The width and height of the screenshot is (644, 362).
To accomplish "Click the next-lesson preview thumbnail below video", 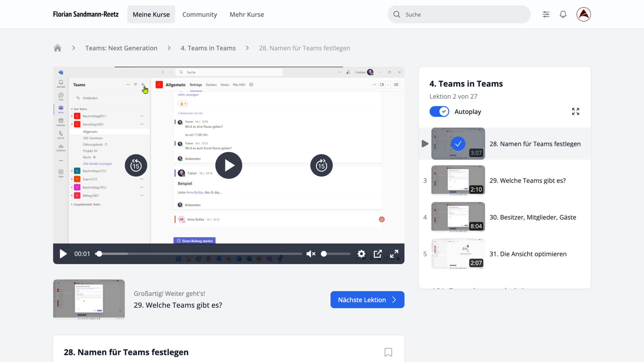I will 89,299.
